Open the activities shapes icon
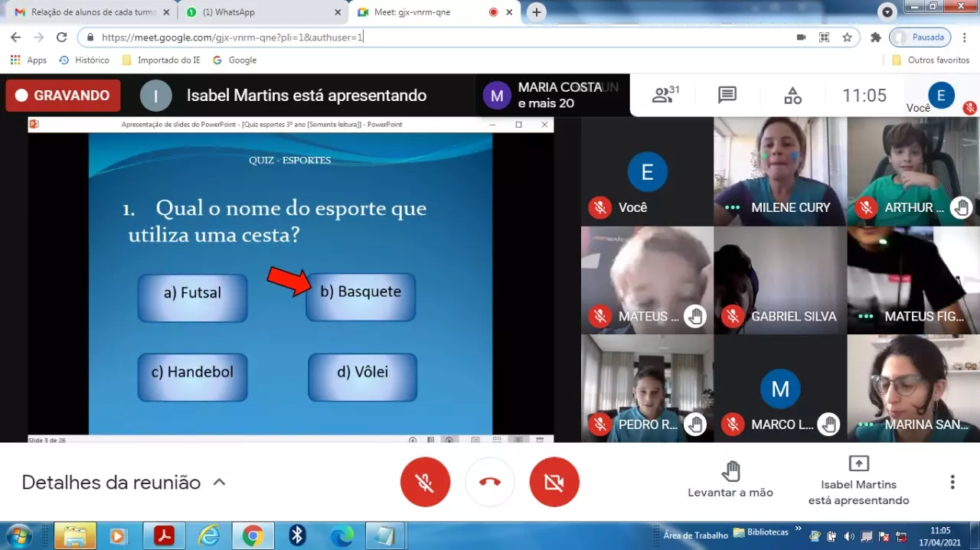Image resolution: width=980 pixels, height=550 pixels. click(792, 96)
